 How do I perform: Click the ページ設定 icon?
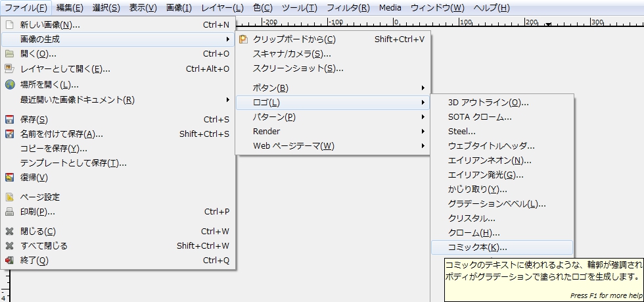tap(9, 197)
